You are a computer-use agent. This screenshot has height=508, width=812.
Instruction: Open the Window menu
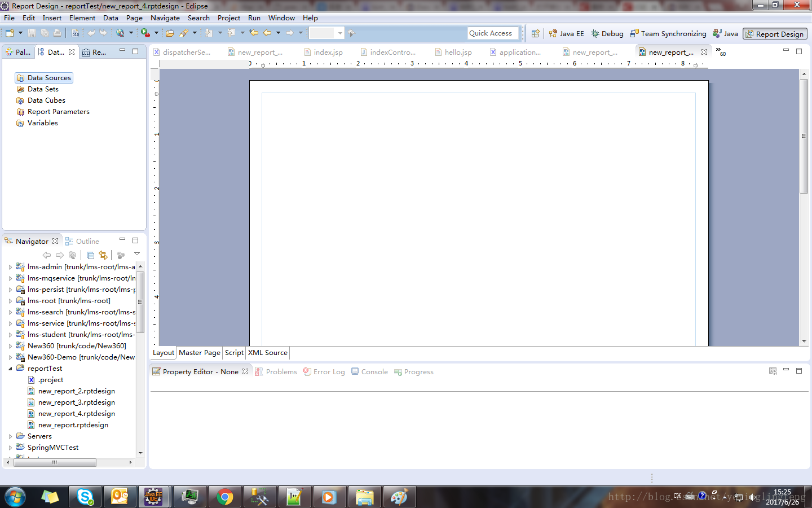281,18
